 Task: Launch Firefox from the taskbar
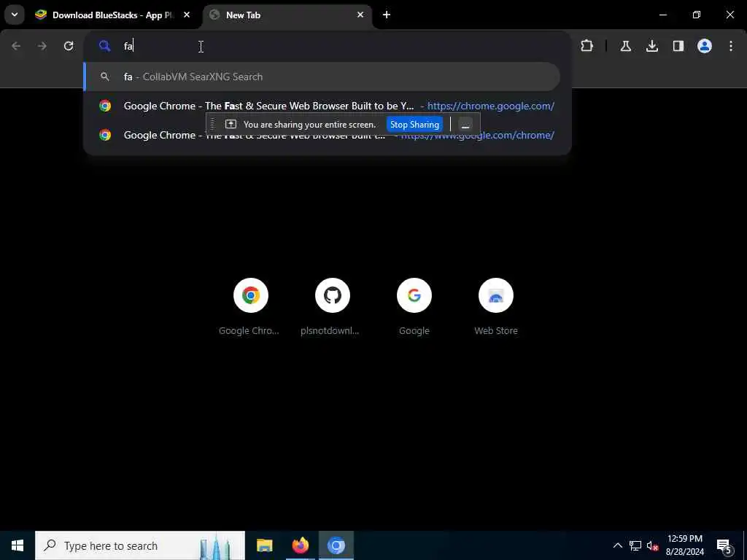pyautogui.click(x=300, y=545)
